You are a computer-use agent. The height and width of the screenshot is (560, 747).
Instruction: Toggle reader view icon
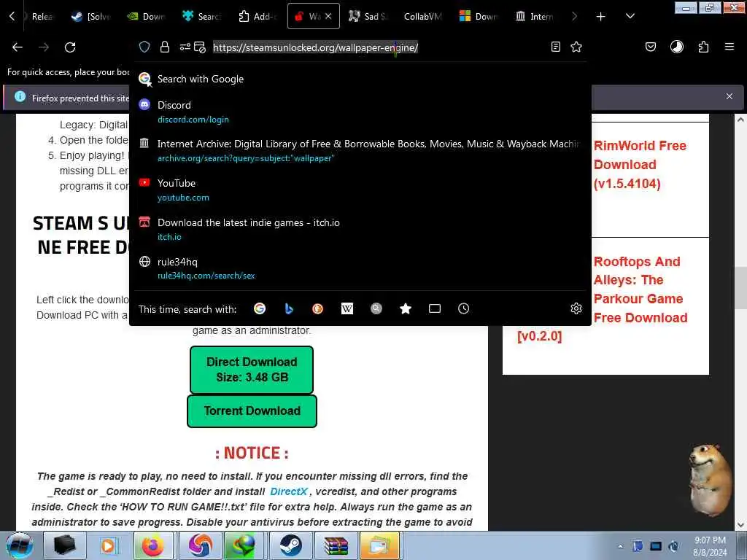click(555, 47)
